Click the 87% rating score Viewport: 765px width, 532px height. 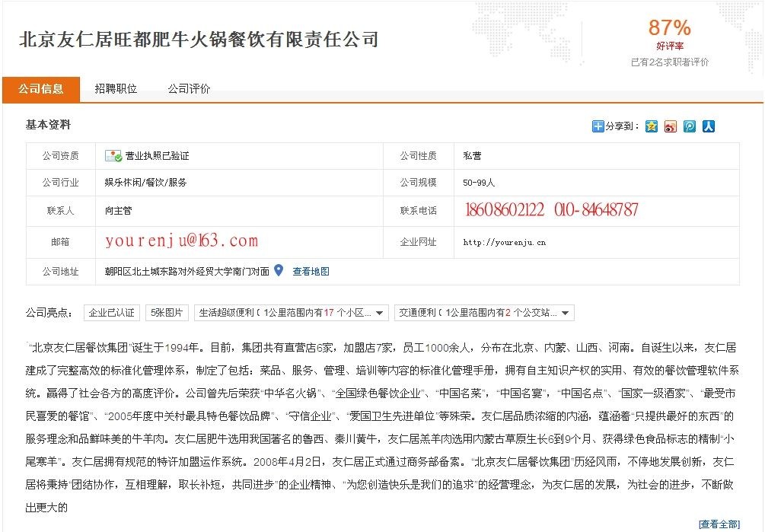(669, 28)
